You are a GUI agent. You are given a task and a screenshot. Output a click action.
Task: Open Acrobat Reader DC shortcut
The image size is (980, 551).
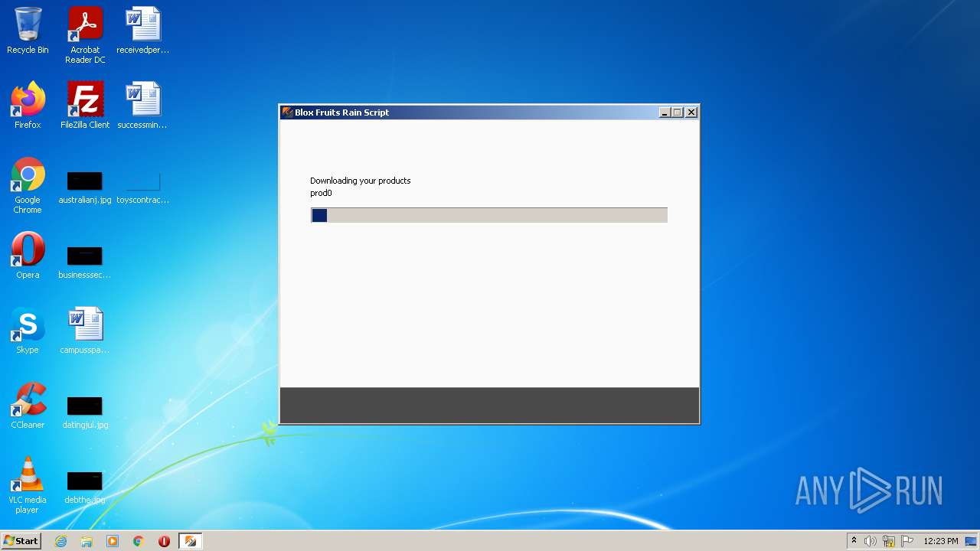pos(85,35)
